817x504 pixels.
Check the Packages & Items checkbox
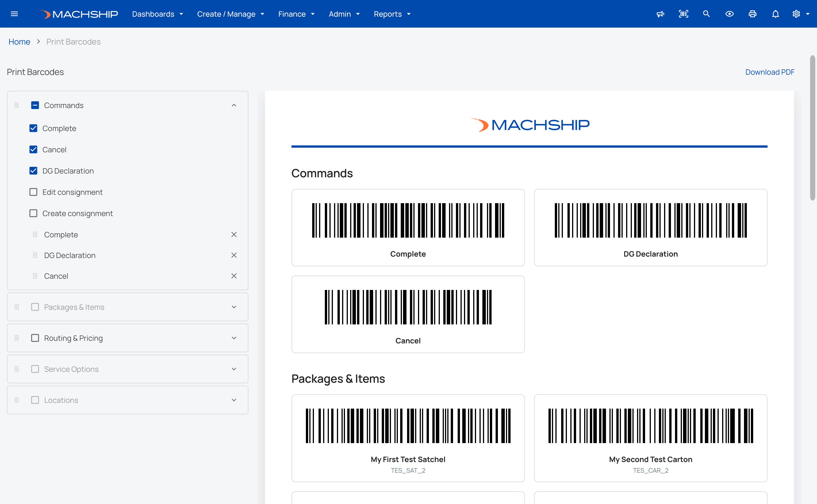click(x=35, y=307)
